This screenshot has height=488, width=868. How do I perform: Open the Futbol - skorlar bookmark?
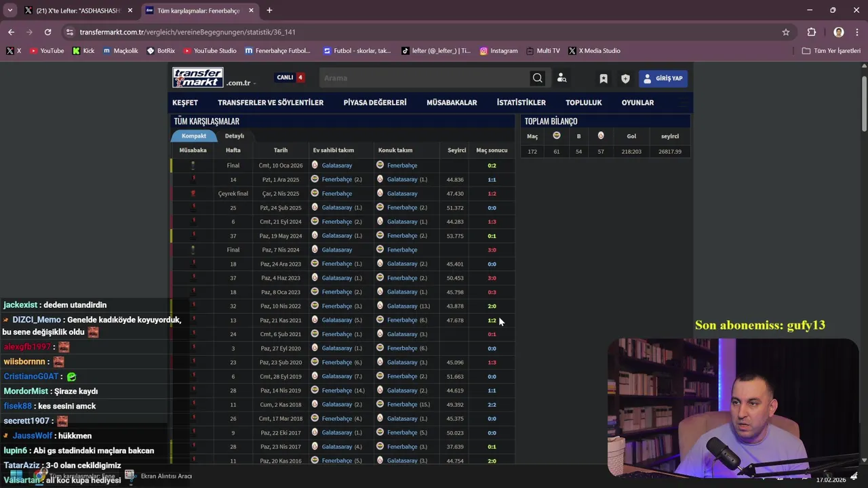click(357, 51)
